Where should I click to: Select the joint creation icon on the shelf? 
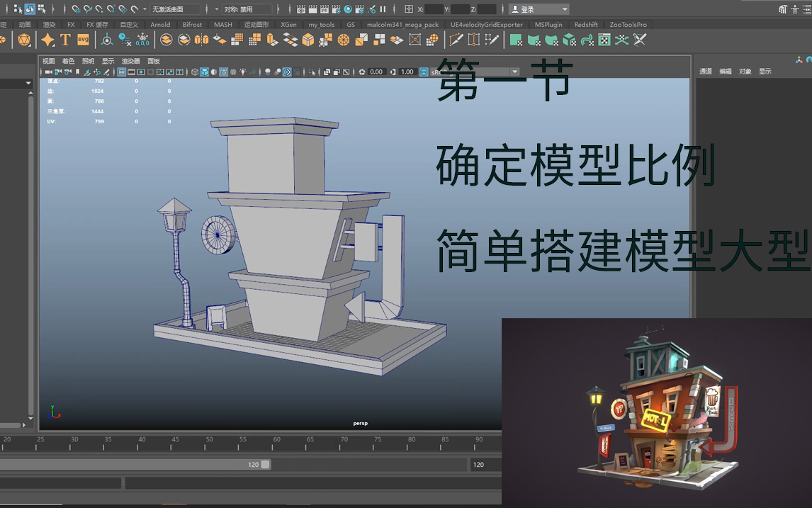click(107, 40)
